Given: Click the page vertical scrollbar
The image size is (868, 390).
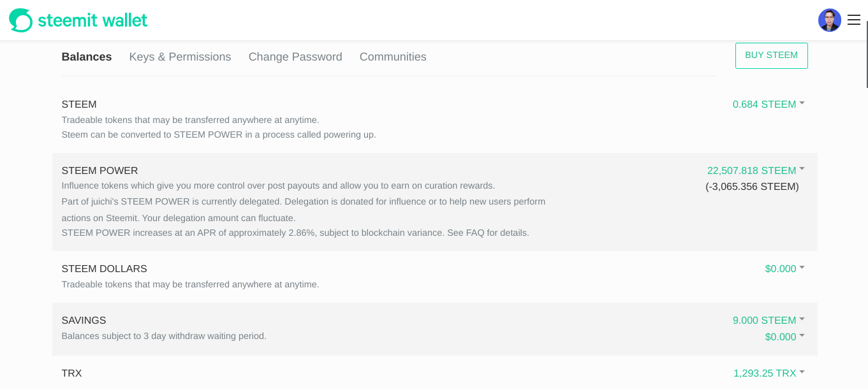Looking at the screenshot, I should coord(867,54).
